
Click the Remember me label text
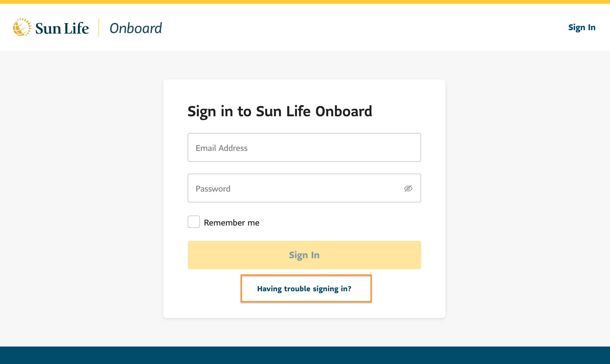pyautogui.click(x=232, y=223)
